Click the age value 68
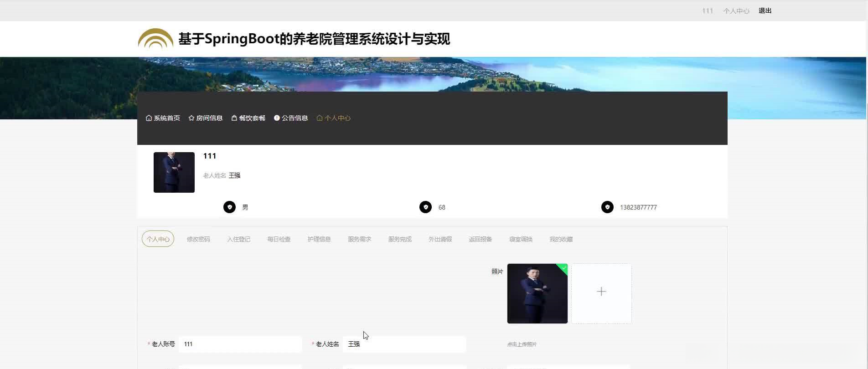The width and height of the screenshot is (868, 369). [x=442, y=207]
